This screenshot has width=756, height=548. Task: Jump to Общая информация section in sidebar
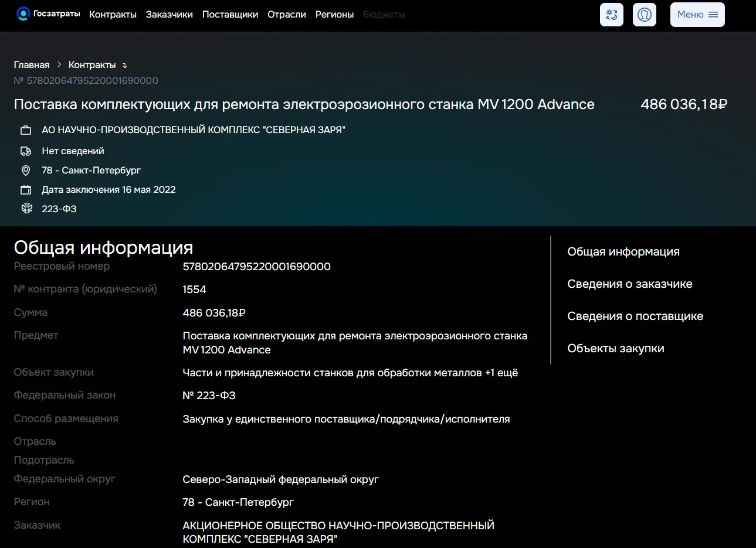[x=623, y=251]
